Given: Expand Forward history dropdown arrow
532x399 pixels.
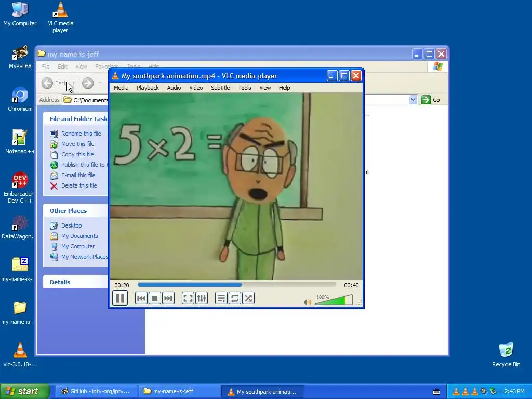Looking at the screenshot, I should 100,83.
